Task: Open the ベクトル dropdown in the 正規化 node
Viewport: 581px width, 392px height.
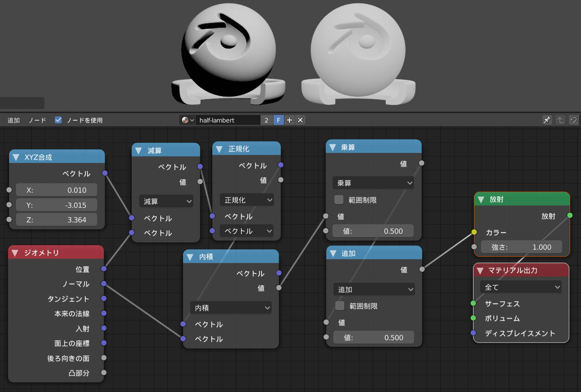Action: (247, 231)
